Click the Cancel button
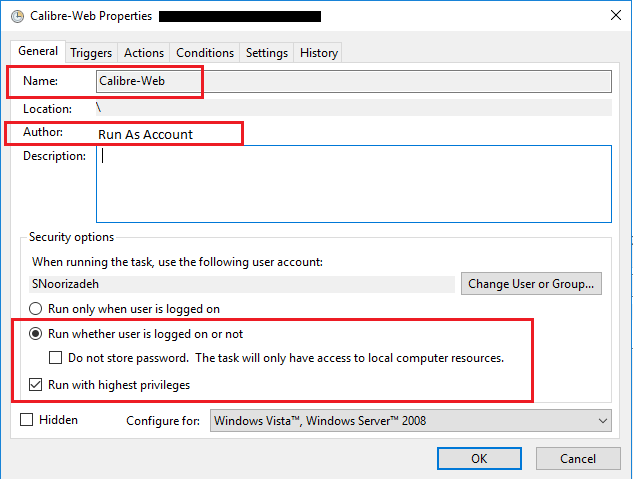This screenshot has height=481, width=635. (578, 458)
